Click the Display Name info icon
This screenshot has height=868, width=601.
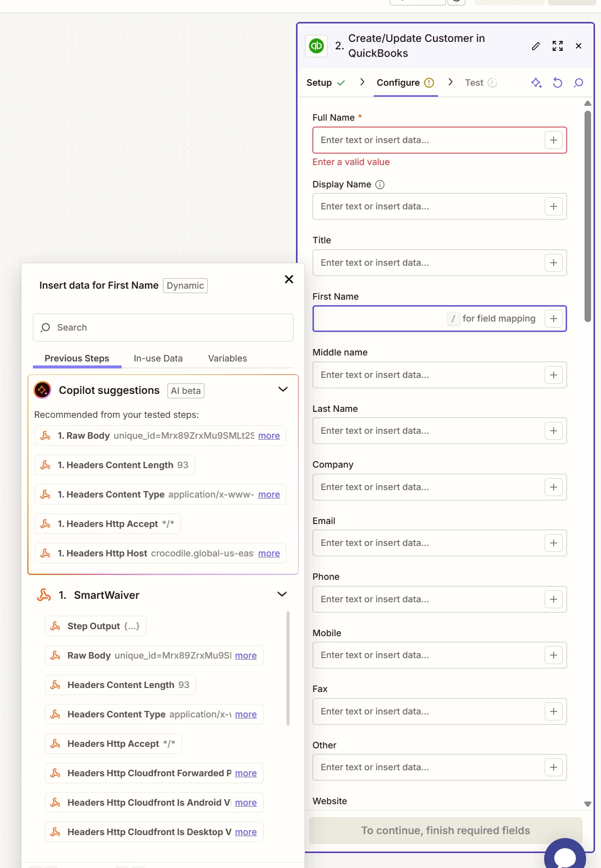coord(380,184)
